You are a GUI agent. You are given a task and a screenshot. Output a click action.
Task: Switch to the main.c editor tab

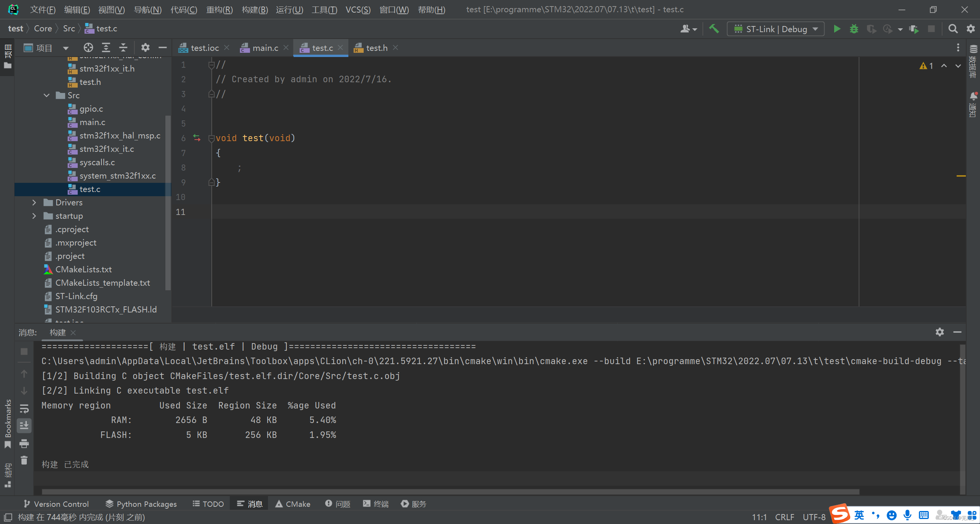pos(265,48)
